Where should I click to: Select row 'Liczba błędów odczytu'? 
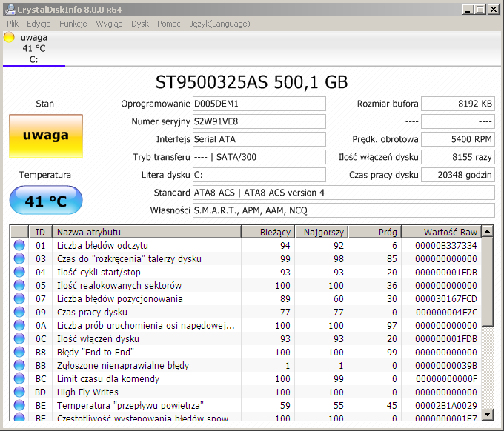point(246,245)
